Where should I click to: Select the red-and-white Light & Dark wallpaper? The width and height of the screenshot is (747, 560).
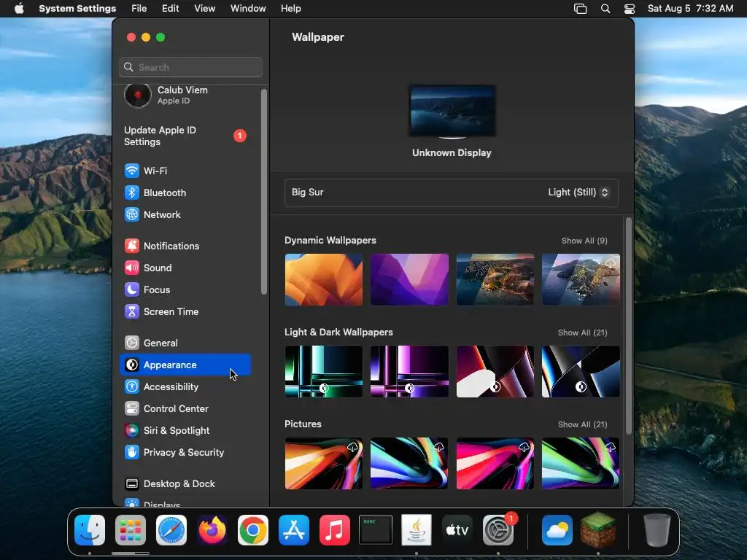coord(495,371)
